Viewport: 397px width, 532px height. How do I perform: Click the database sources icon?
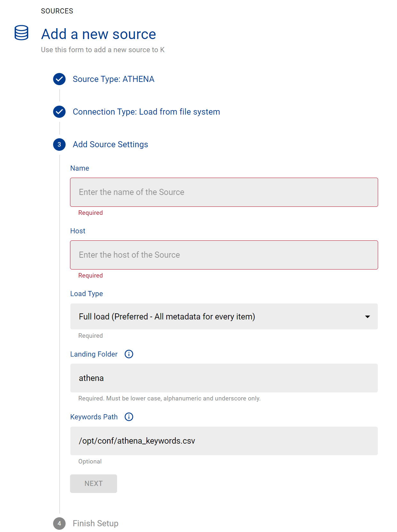(x=21, y=33)
